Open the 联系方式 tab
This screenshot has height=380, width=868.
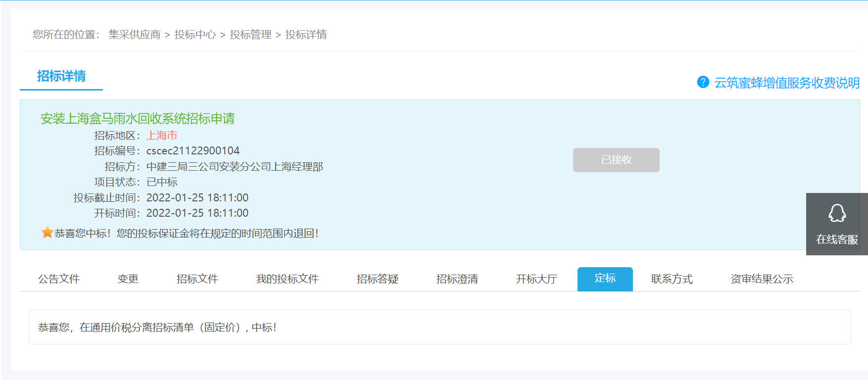(x=672, y=279)
